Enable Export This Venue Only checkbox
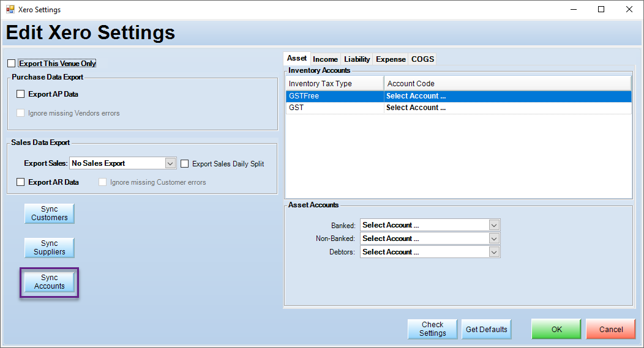 [12, 63]
